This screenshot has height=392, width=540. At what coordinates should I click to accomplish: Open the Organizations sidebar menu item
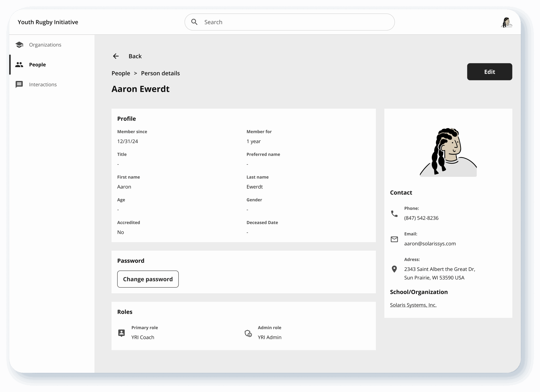tap(45, 45)
